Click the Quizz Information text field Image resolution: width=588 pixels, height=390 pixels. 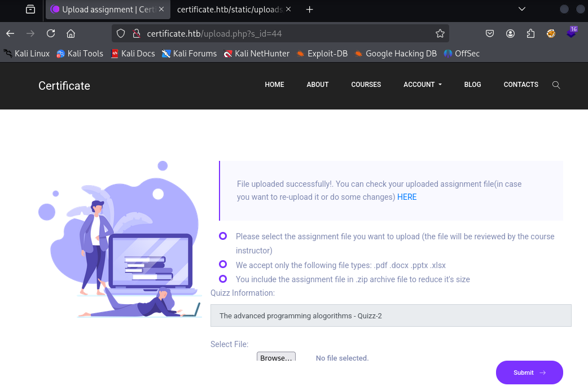390,315
